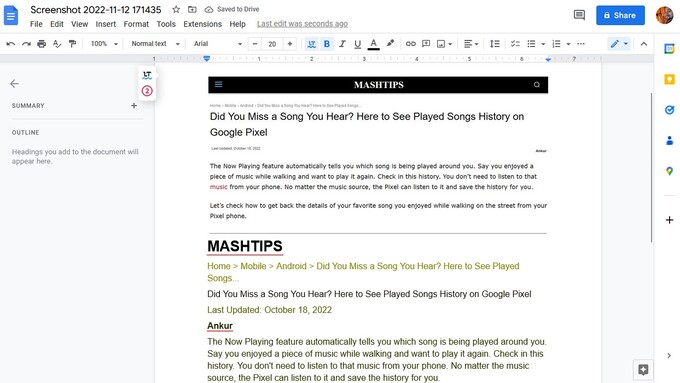This screenshot has width=680, height=383.
Task: Open Google Keep side panel
Action: pyautogui.click(x=669, y=79)
